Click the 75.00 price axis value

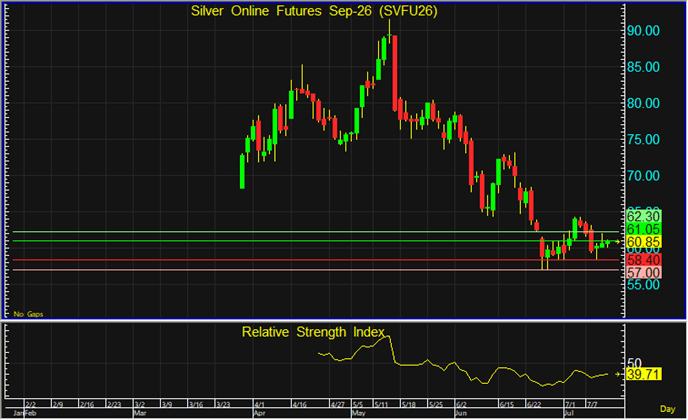click(643, 140)
